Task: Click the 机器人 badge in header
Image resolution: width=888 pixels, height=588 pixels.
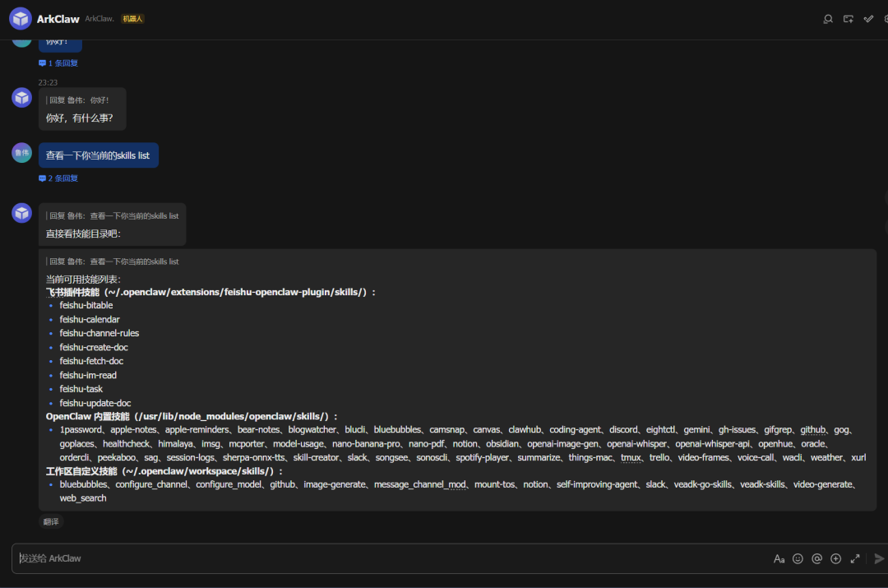Action: pyautogui.click(x=132, y=19)
